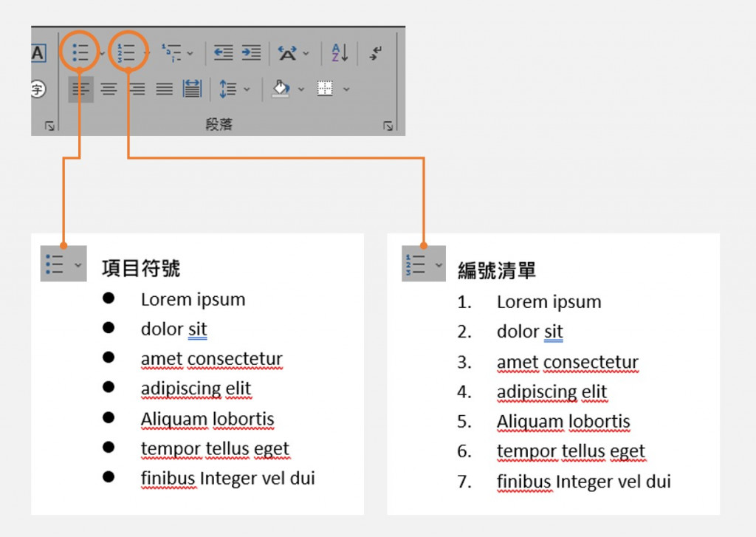756x537 pixels.
Task: Click the Increase Indent icon
Action: click(x=251, y=52)
